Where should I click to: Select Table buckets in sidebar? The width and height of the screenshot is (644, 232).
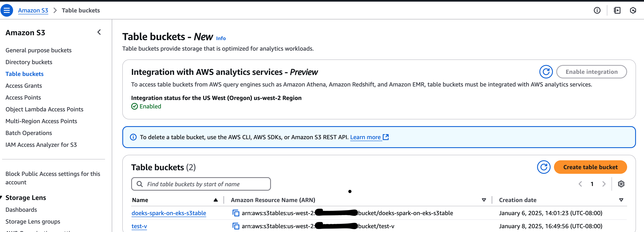pyautogui.click(x=24, y=74)
